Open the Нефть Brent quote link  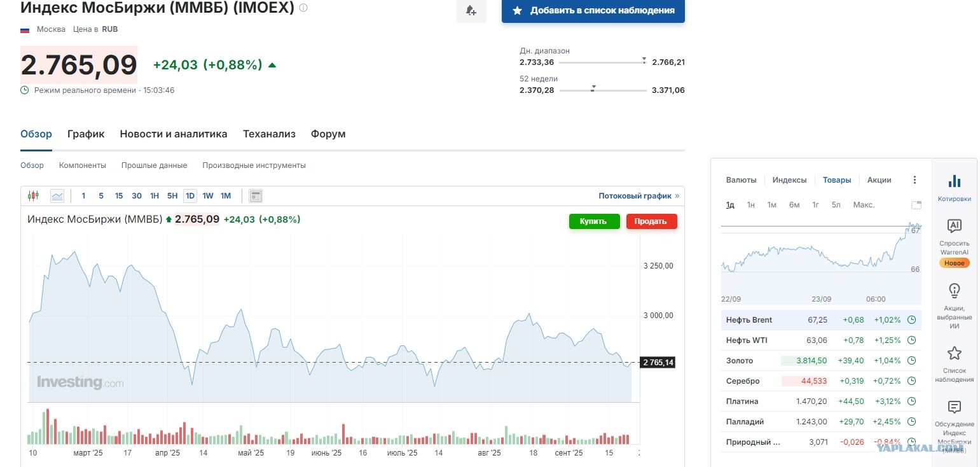749,320
